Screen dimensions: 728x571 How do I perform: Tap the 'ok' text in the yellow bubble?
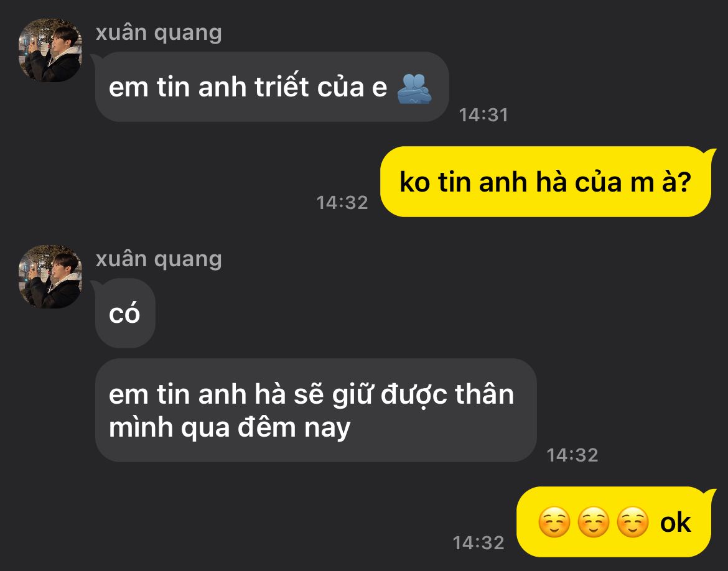(676, 522)
